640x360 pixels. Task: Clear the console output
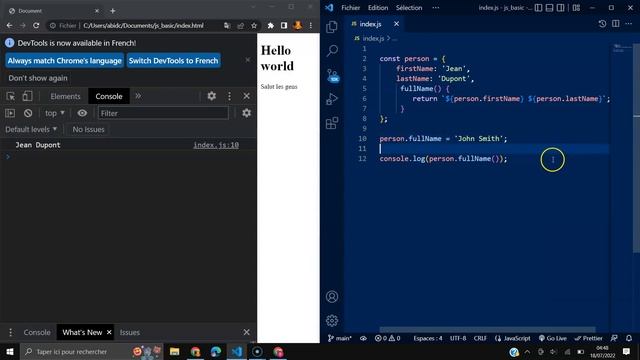tap(28, 113)
